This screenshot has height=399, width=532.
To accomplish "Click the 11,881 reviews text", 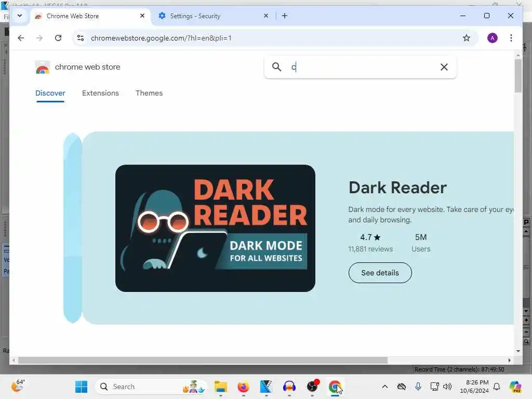I will point(370,249).
